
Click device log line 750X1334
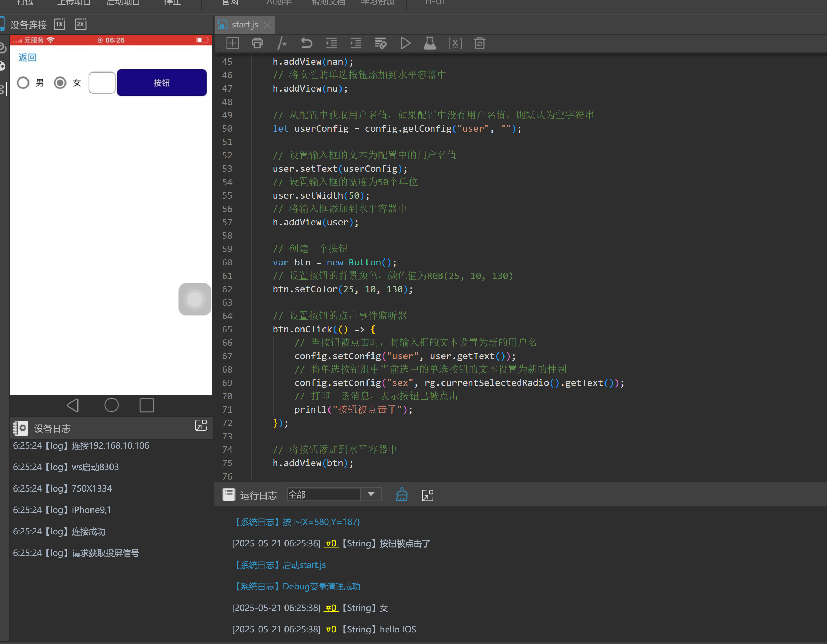click(62, 488)
